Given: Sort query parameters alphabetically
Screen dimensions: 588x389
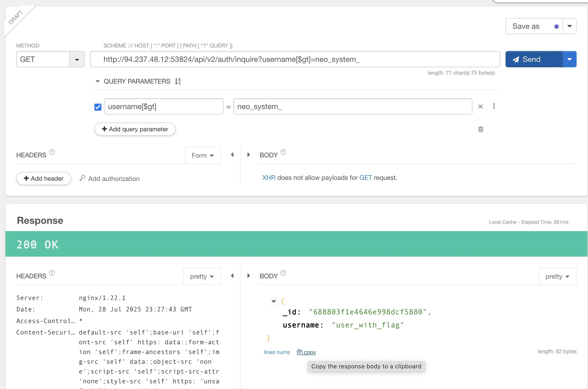Looking at the screenshot, I should tap(178, 81).
